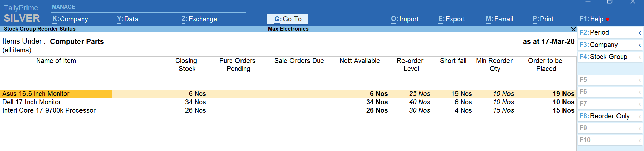Click the as at 17-Mar-20 date
Viewport: 644px width, 151px height.
pyautogui.click(x=549, y=42)
